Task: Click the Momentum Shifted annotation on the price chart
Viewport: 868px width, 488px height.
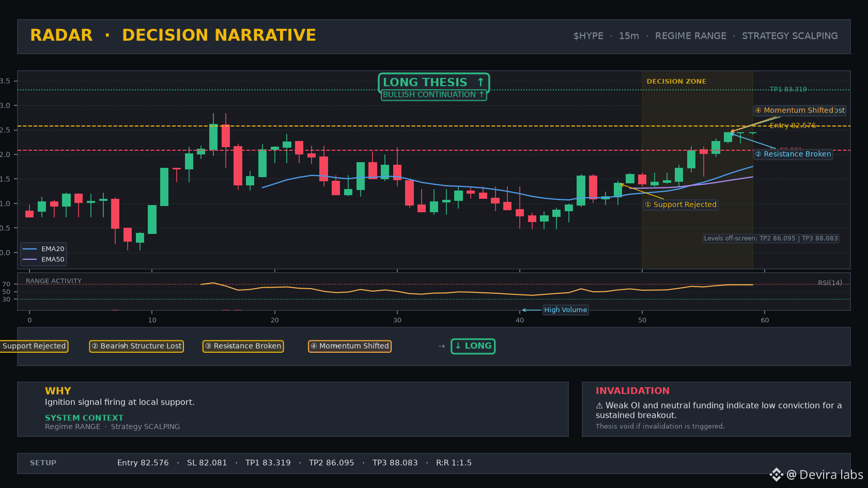Action: click(x=794, y=111)
